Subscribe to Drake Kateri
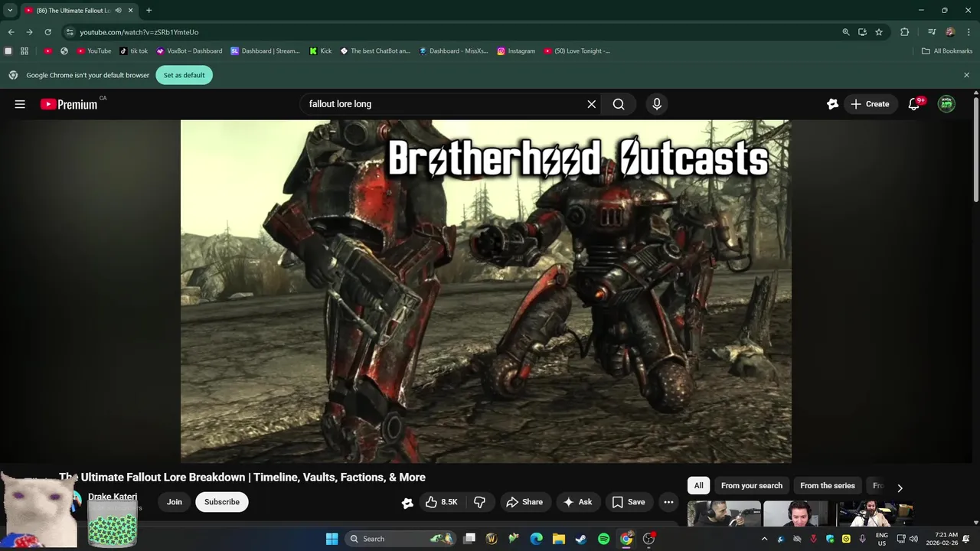This screenshot has width=980, height=551. click(x=222, y=502)
